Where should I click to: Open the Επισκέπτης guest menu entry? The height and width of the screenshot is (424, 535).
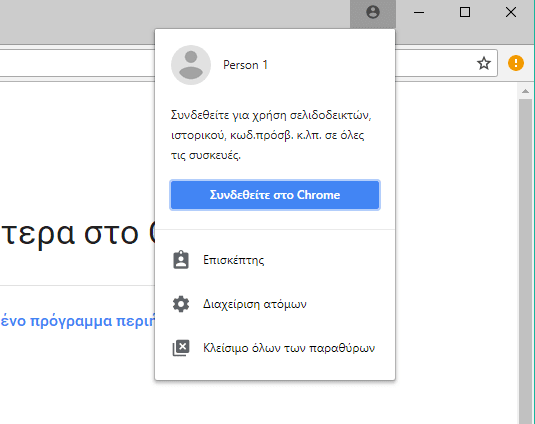click(x=275, y=260)
